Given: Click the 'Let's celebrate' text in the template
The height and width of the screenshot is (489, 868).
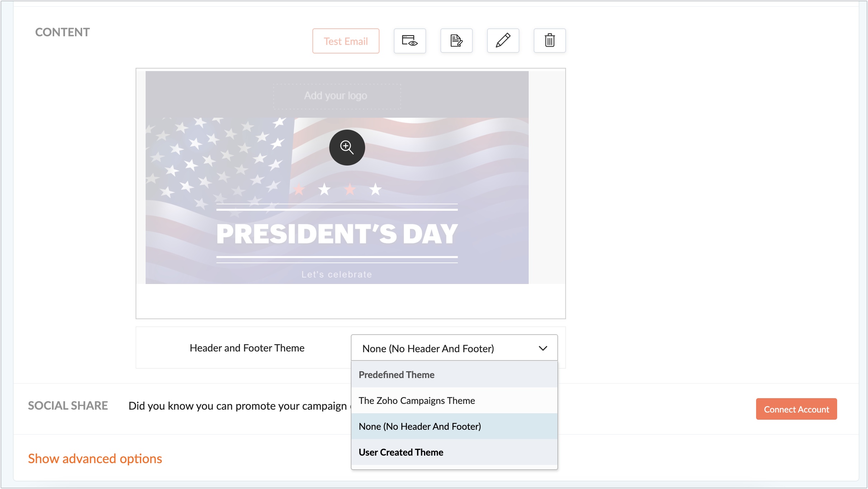Looking at the screenshot, I should click(x=336, y=275).
